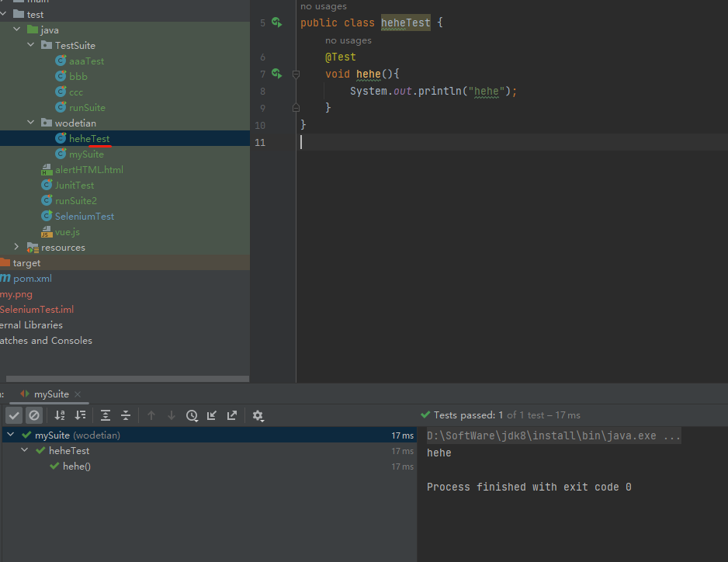Open test history with the clock icon
Viewport: 728px width, 562px height.
point(191,415)
